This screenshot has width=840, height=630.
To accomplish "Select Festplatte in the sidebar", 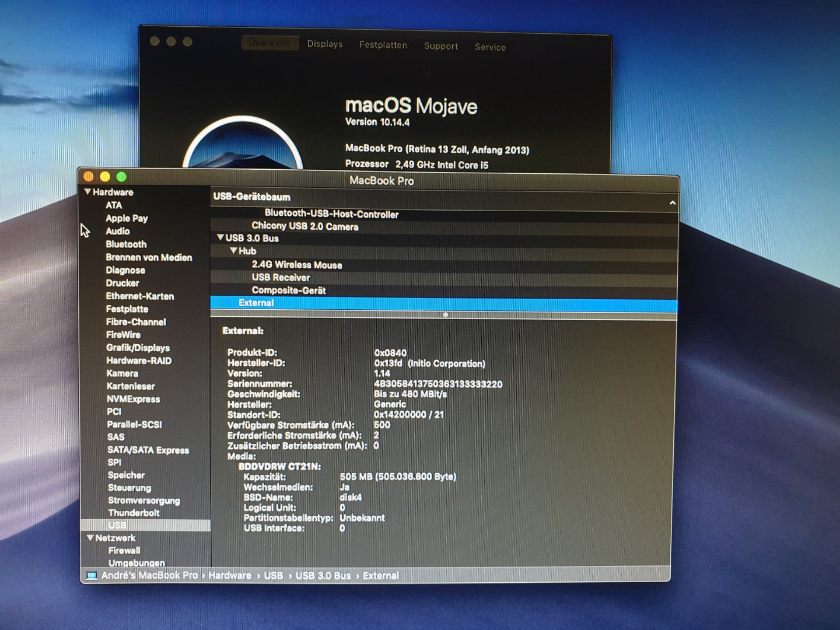I will coord(127,309).
